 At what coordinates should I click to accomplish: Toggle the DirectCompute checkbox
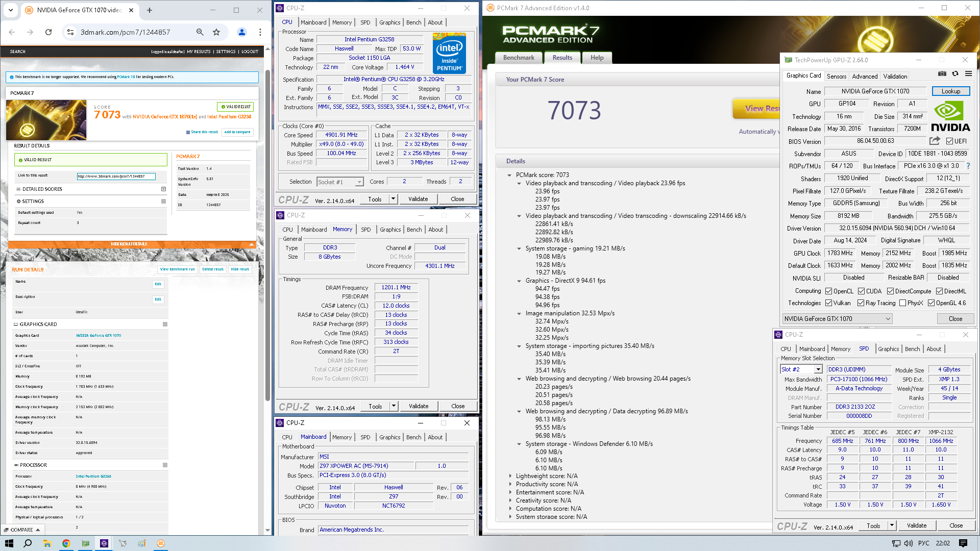[x=890, y=291]
